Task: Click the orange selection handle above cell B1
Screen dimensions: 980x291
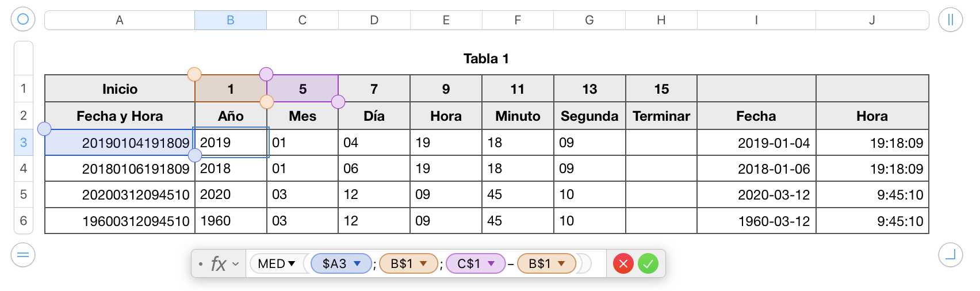Action: (194, 74)
